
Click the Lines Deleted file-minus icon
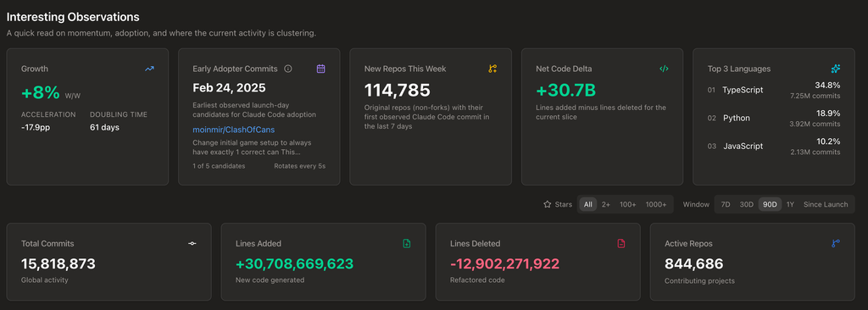point(621,244)
